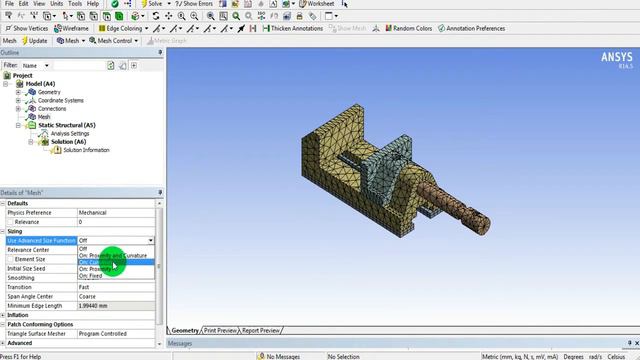Pin the Outline panel
Viewport: 640px width, 360px height.
pos(160,53)
